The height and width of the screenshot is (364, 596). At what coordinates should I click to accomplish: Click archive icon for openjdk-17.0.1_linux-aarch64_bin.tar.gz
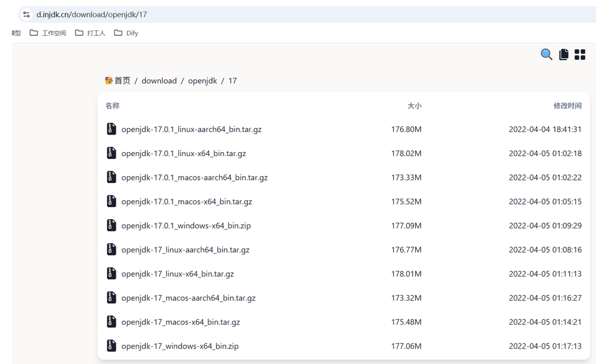111,129
